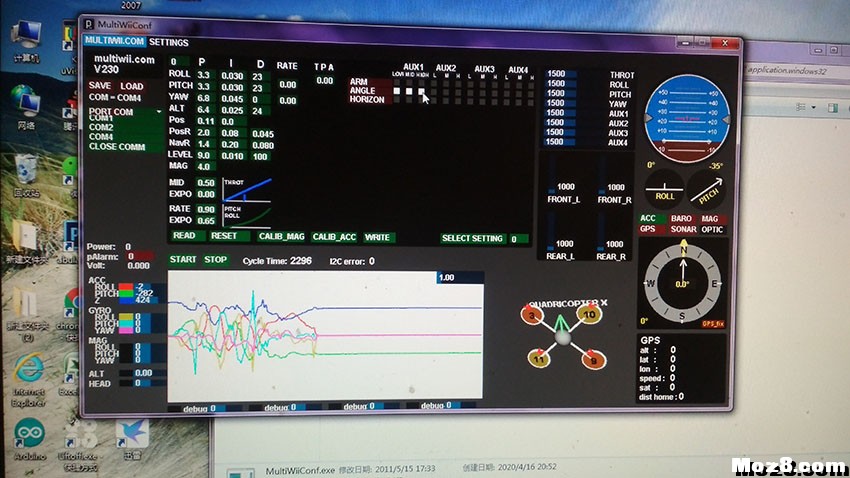Enable ANGLE on AUX2 LOW
Screen dimensions: 850x478
[x=434, y=92]
